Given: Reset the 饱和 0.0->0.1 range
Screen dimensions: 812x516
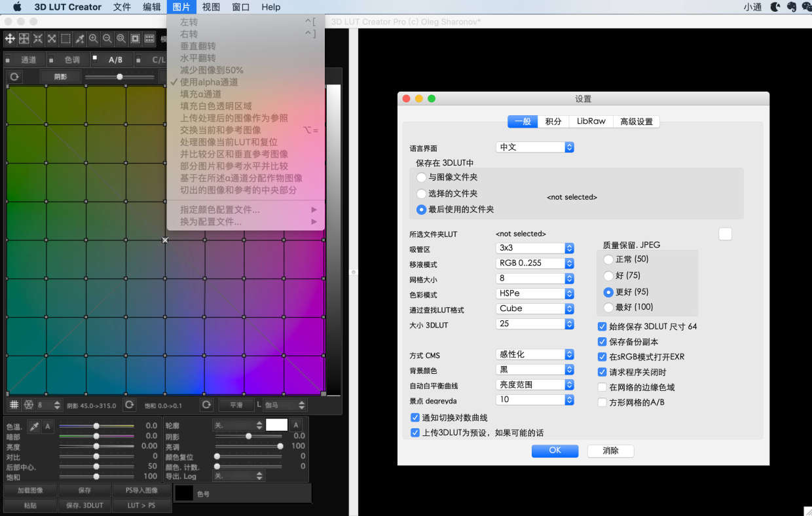Looking at the screenshot, I should pyautogui.click(x=206, y=405).
